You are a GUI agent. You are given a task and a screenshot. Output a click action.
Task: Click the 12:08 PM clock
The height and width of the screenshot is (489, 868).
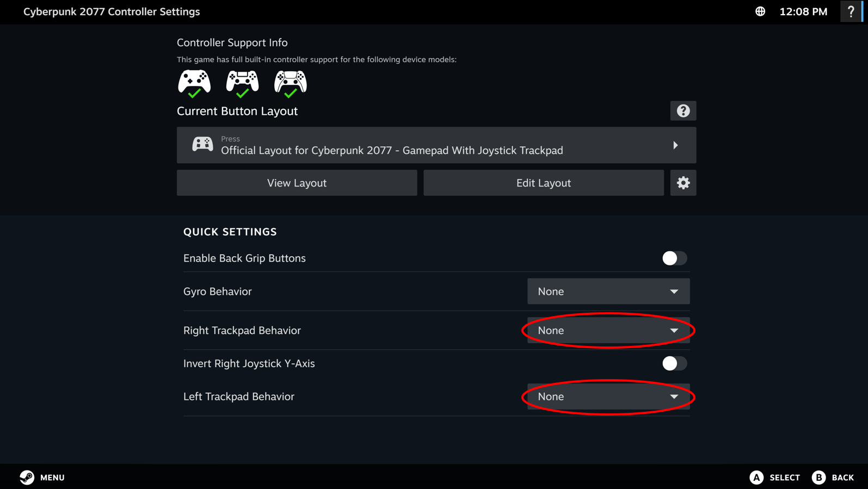coord(803,11)
